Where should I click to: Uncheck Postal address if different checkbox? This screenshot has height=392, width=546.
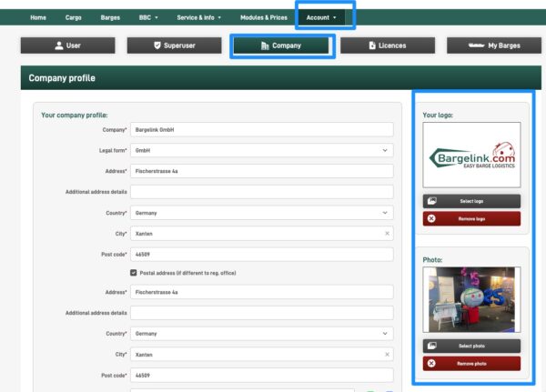pos(134,273)
